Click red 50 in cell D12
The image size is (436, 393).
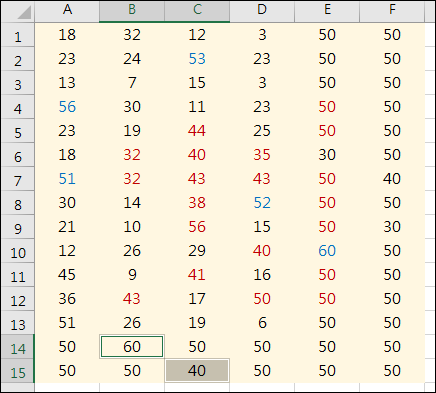click(x=262, y=299)
